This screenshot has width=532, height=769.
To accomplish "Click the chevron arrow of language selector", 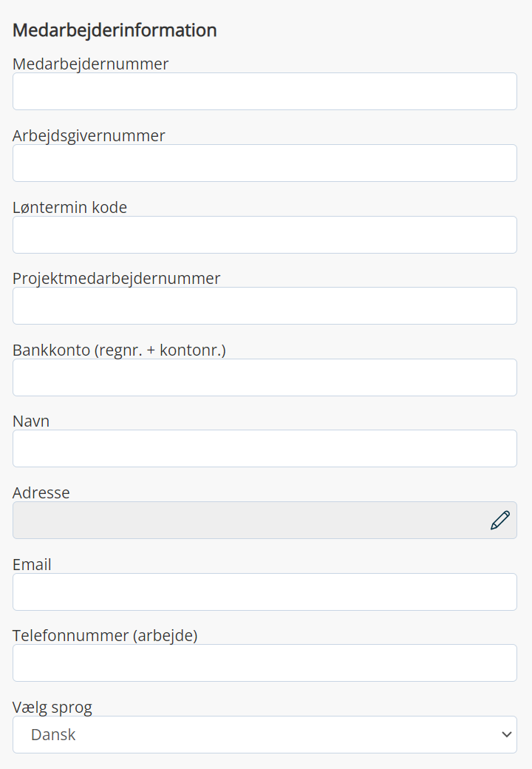I will point(507,734).
